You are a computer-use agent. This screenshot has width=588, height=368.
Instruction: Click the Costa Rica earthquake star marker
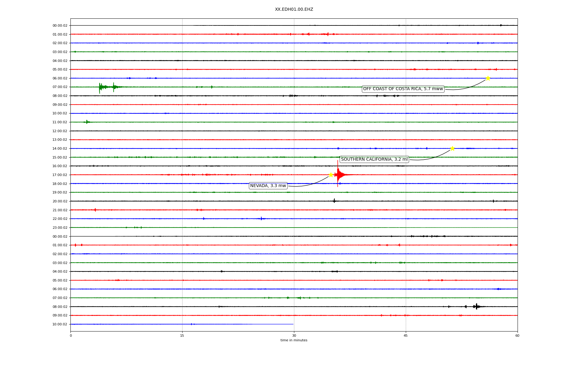tap(488, 78)
